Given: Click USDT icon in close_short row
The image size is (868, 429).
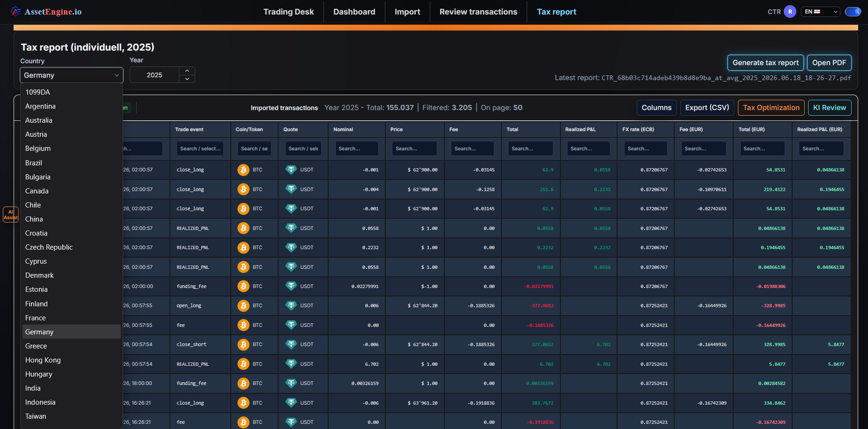Looking at the screenshot, I should click(x=291, y=345).
